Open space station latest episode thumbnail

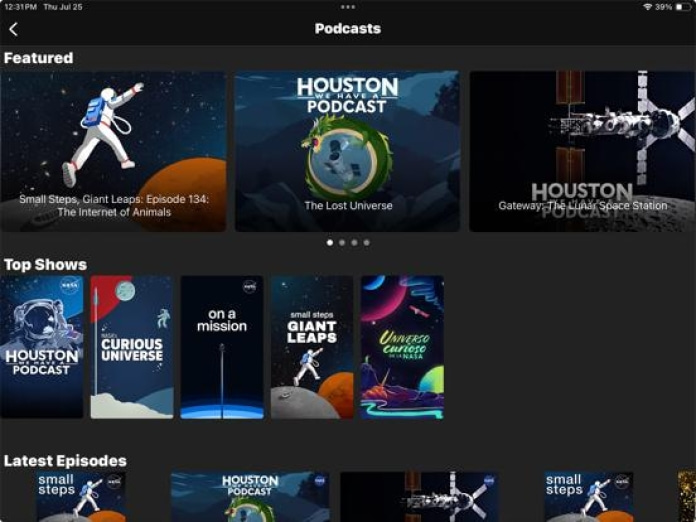419,497
